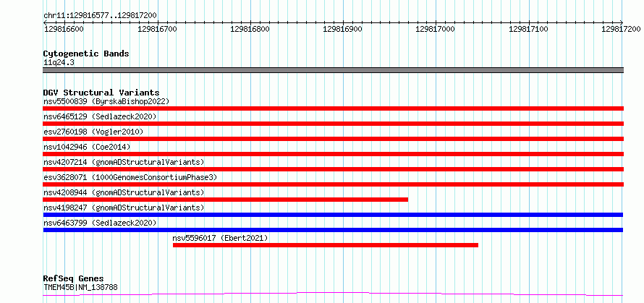Image resolution: width=644 pixels, height=303 pixels.
Task: Click the 11q24.3 band label
Action: click(x=59, y=62)
